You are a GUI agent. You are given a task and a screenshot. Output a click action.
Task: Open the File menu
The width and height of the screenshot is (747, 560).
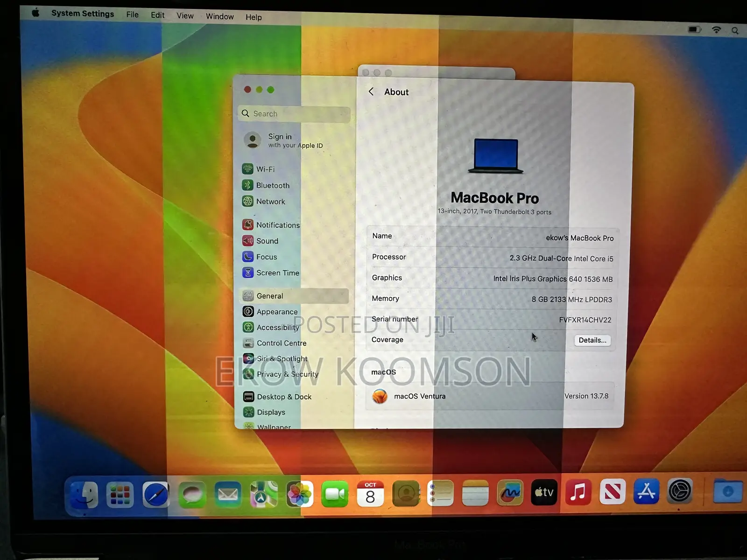[x=132, y=14]
